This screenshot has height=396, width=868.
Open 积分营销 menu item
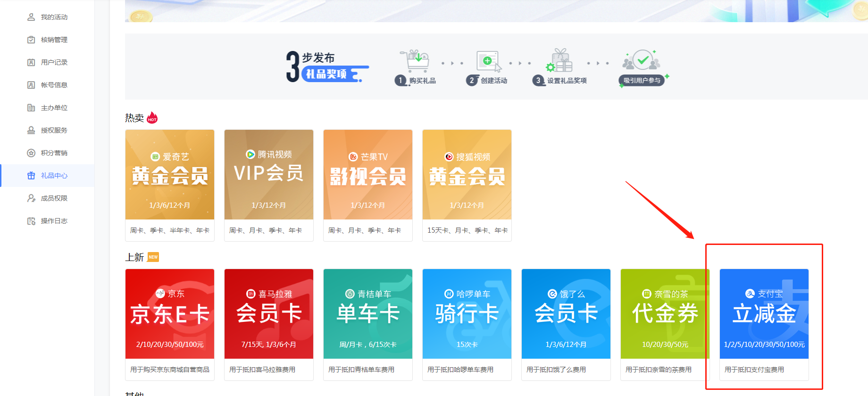pyautogui.click(x=48, y=153)
